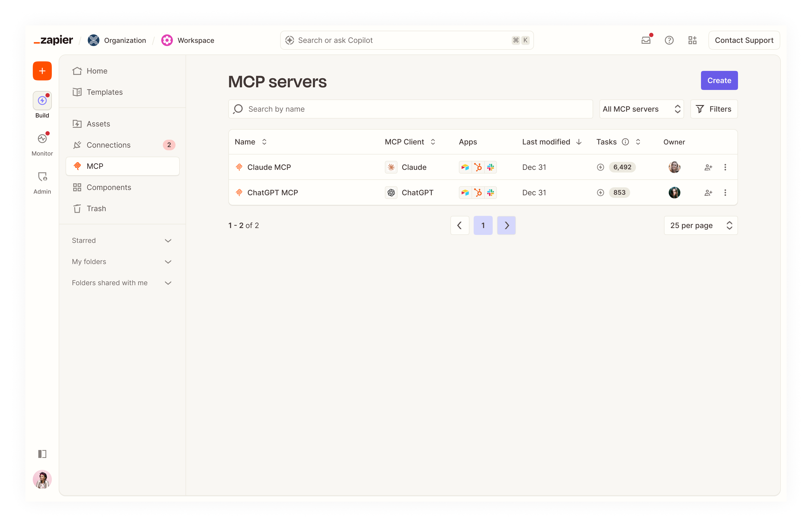The width and height of the screenshot is (812, 527).
Task: Open Components in sidebar
Action: (x=122, y=188)
